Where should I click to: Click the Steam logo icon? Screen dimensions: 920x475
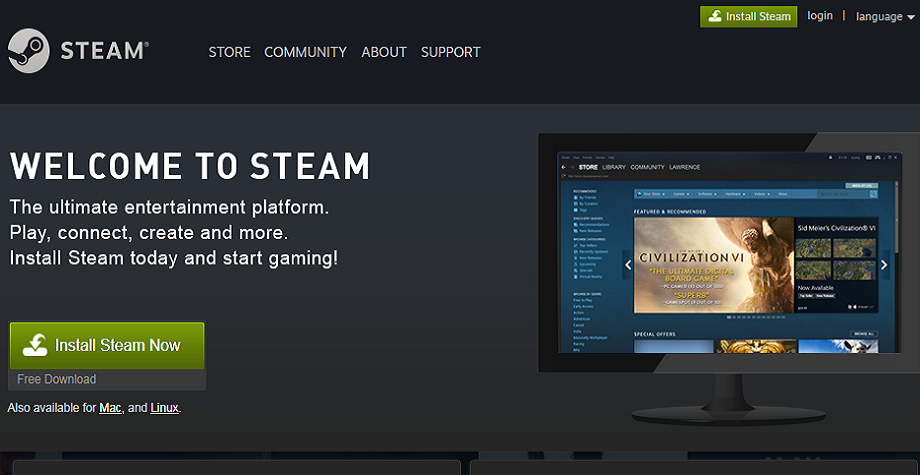coord(28,51)
